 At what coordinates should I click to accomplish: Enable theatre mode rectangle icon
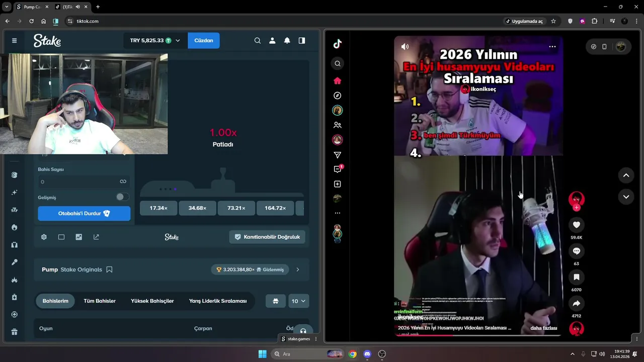coord(61,237)
